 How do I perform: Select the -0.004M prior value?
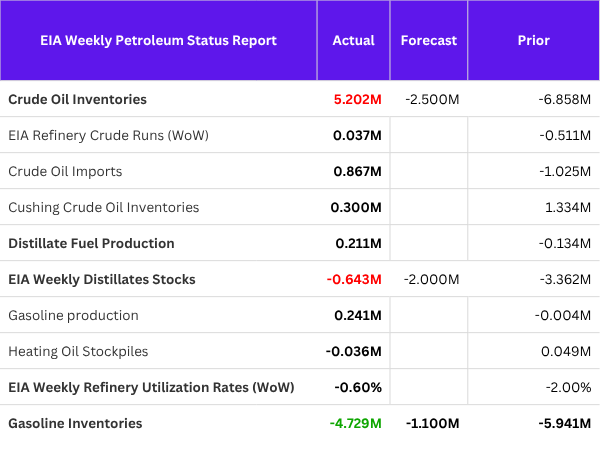tap(562, 315)
